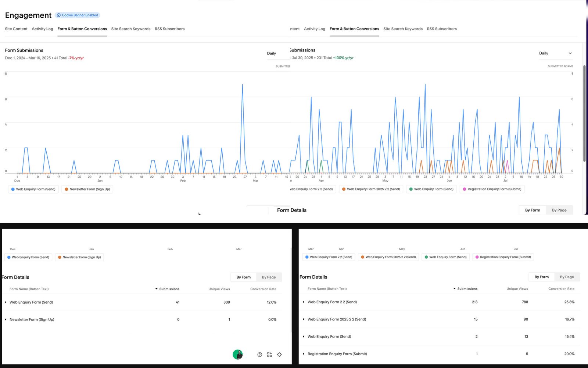The height and width of the screenshot is (368, 588).
Task: Click the Cookie Banner Enabled check icon
Action: point(58,15)
